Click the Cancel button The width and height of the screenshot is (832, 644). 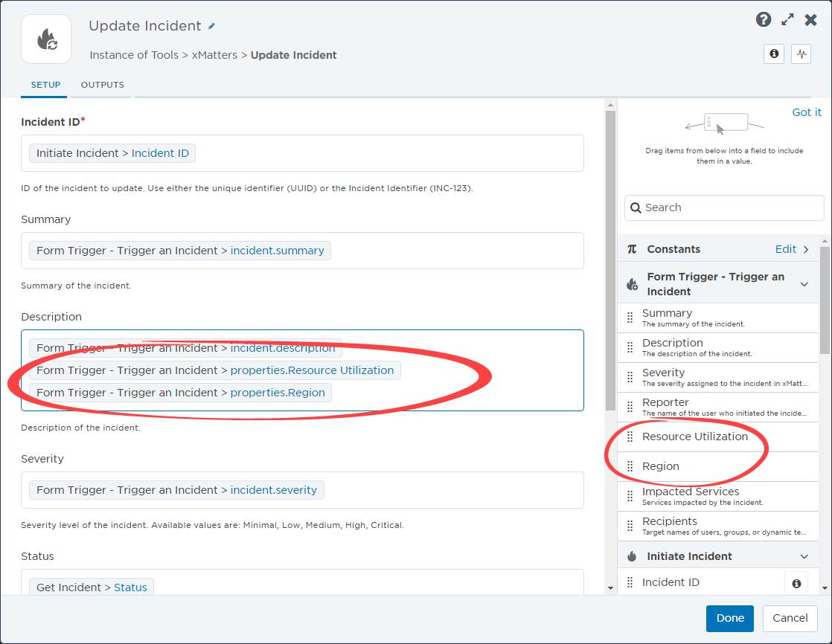[x=790, y=618]
